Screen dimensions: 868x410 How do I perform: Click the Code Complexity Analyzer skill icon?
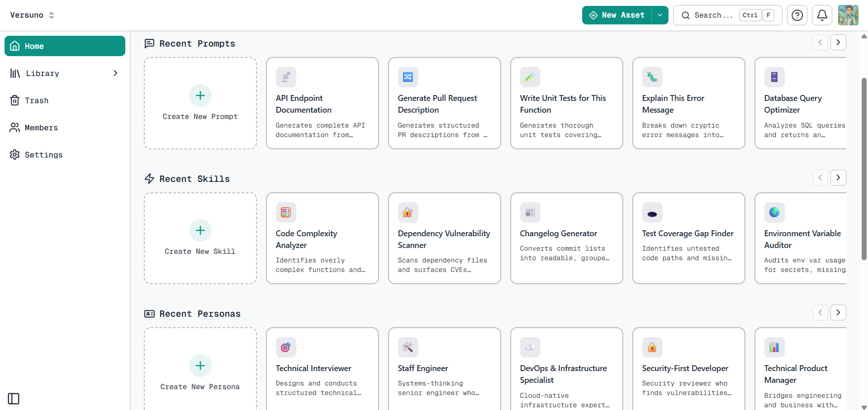tap(286, 212)
